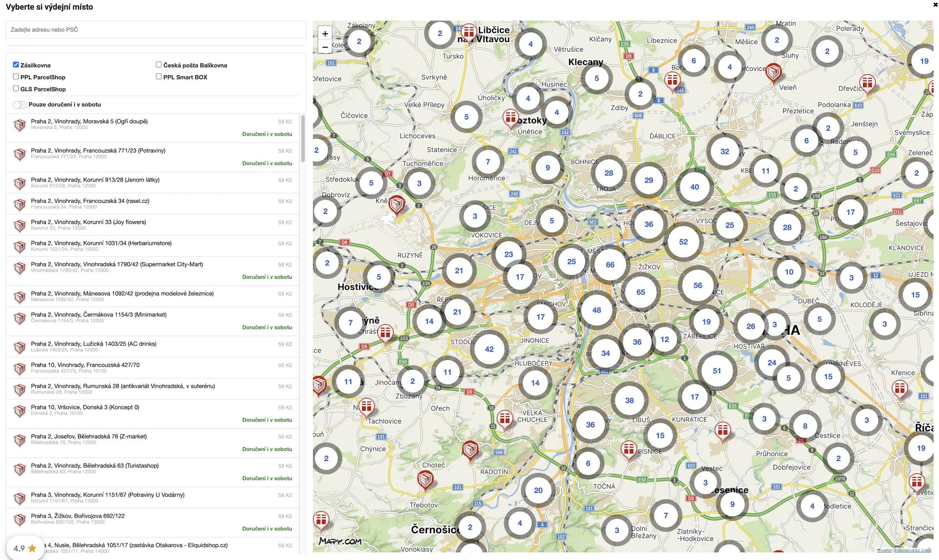The image size is (939, 560).
Task: Click the pickup list scrollbar
Action: 303,139
